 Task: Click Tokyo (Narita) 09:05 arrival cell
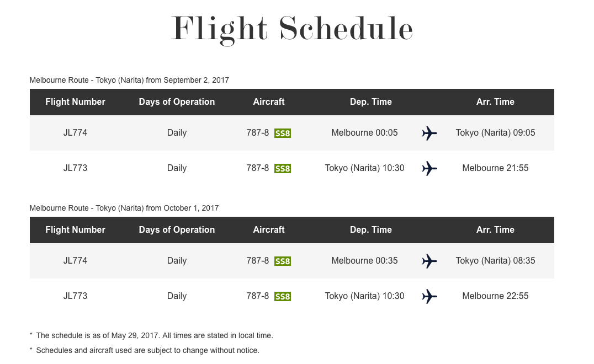[495, 133]
